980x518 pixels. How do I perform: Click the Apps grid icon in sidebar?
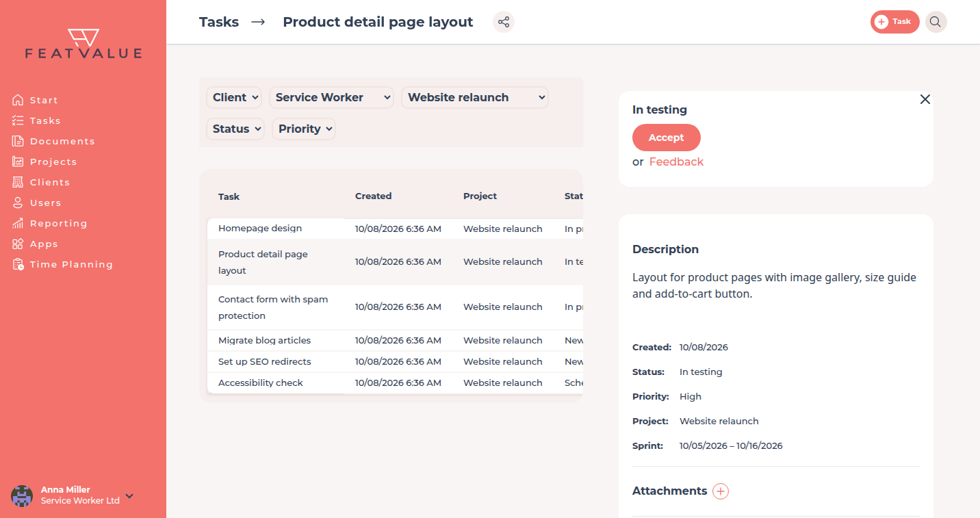pyautogui.click(x=18, y=244)
